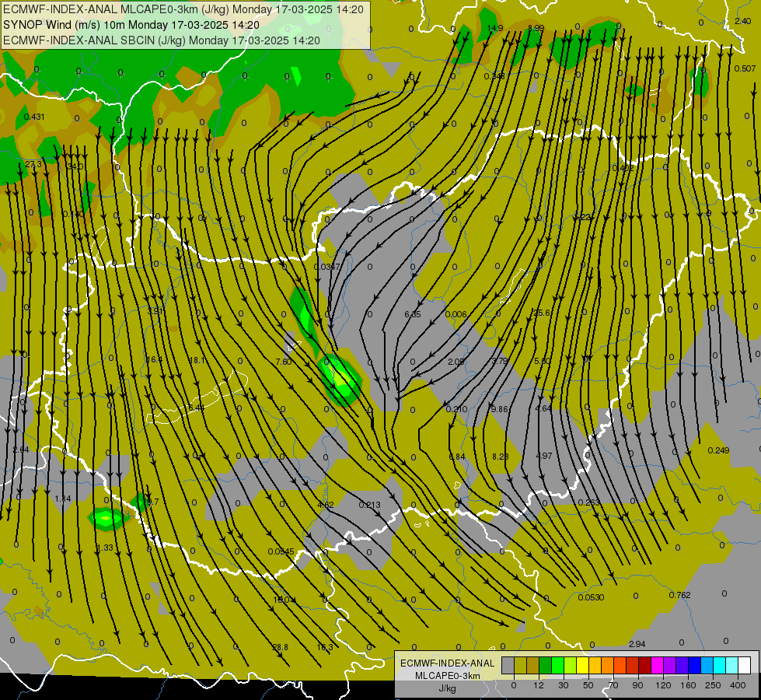Viewport: 761px width, 700px height.
Task: Click the map value 2.40
Action: (x=742, y=21)
